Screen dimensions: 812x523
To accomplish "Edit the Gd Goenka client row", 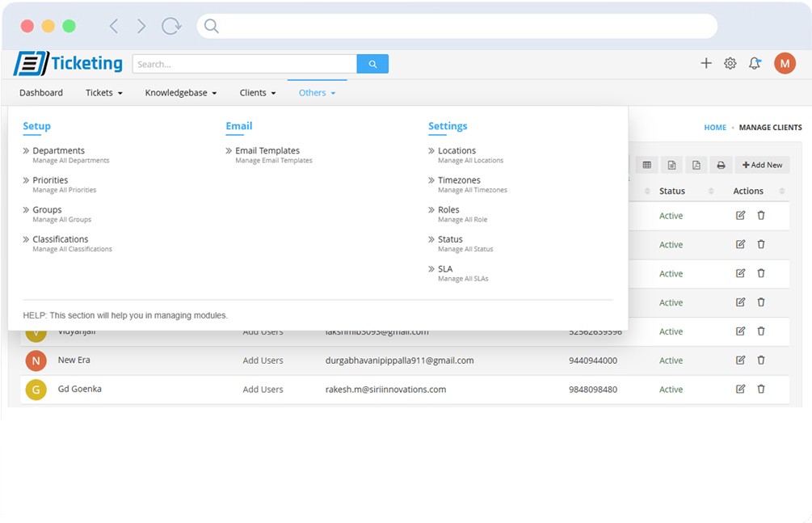I will (740, 389).
